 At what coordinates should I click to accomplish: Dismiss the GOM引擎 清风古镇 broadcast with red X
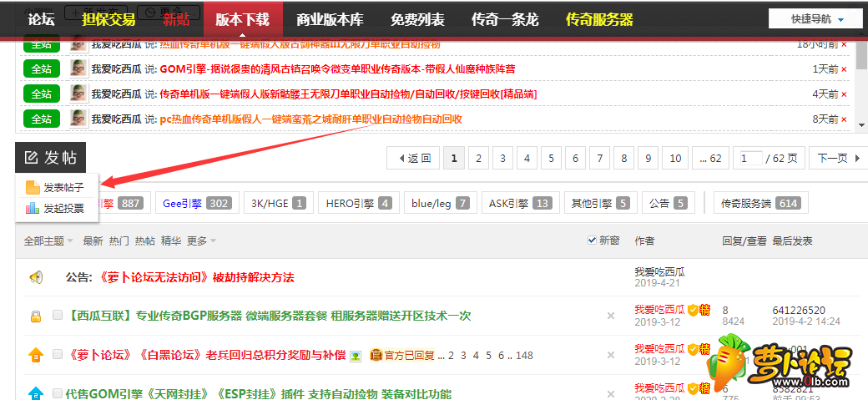(x=844, y=69)
